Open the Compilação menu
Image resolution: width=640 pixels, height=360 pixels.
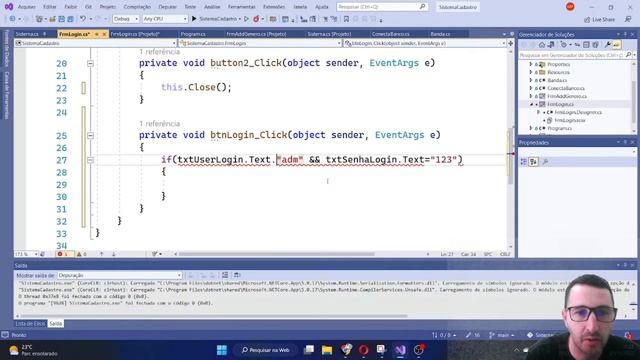(x=137, y=7)
